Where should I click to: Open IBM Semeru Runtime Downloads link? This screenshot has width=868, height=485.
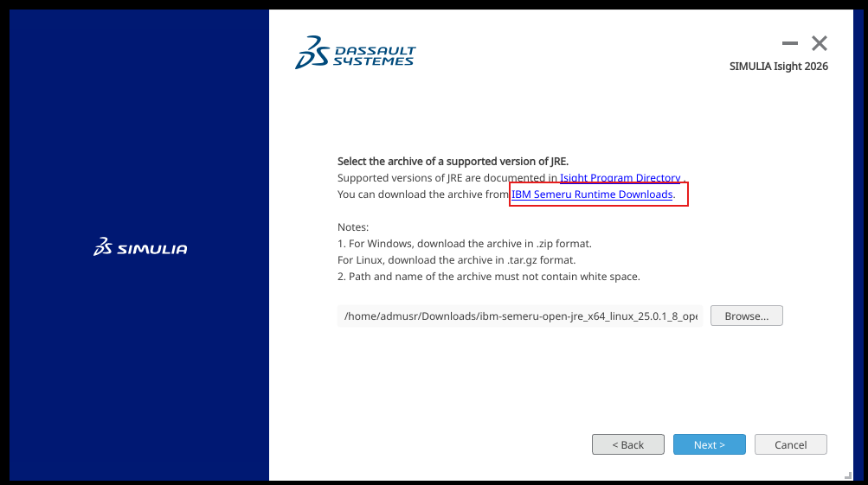click(592, 195)
